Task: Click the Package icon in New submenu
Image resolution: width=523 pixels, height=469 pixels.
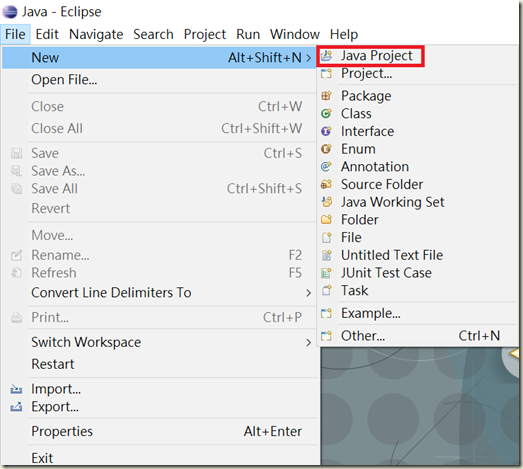Action: [x=327, y=96]
